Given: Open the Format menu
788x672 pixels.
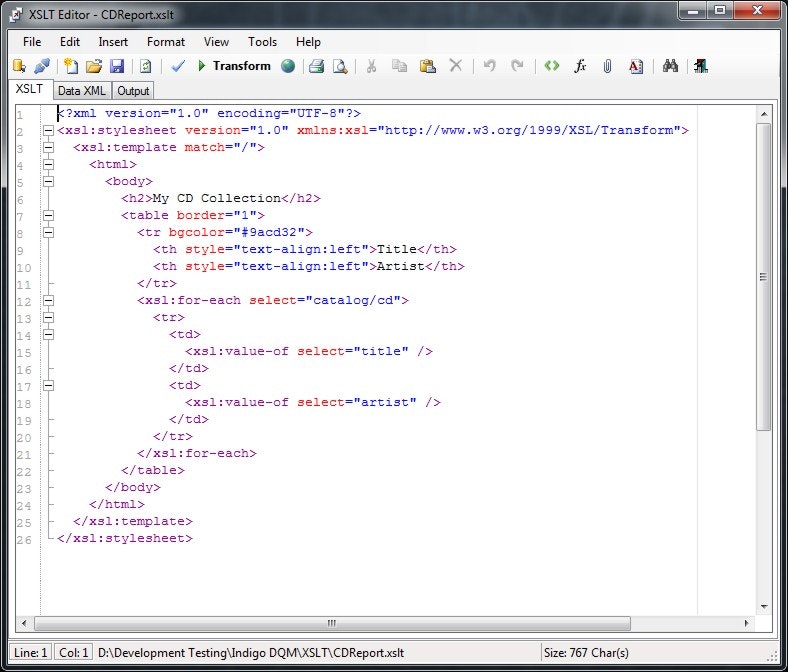Looking at the screenshot, I should click(166, 42).
